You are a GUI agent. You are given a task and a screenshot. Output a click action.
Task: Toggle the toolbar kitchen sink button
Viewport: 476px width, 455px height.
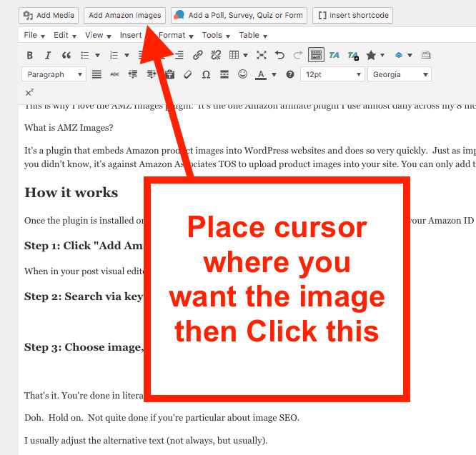click(x=317, y=55)
